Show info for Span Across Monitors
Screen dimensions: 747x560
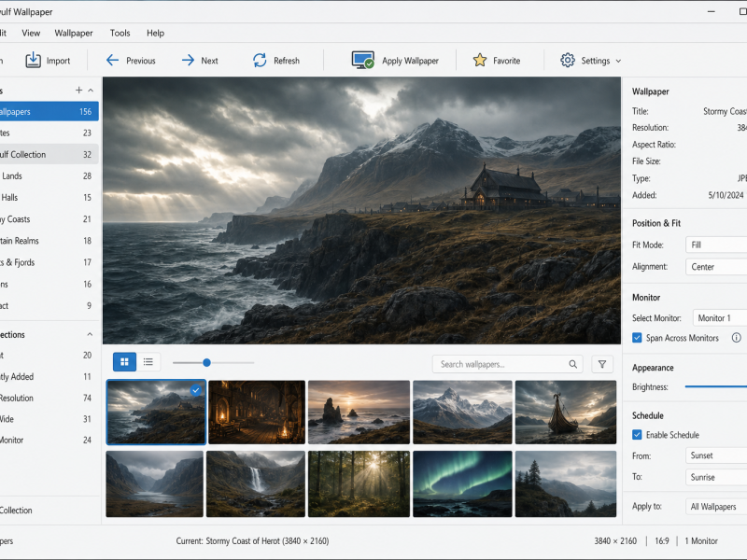[x=736, y=338]
